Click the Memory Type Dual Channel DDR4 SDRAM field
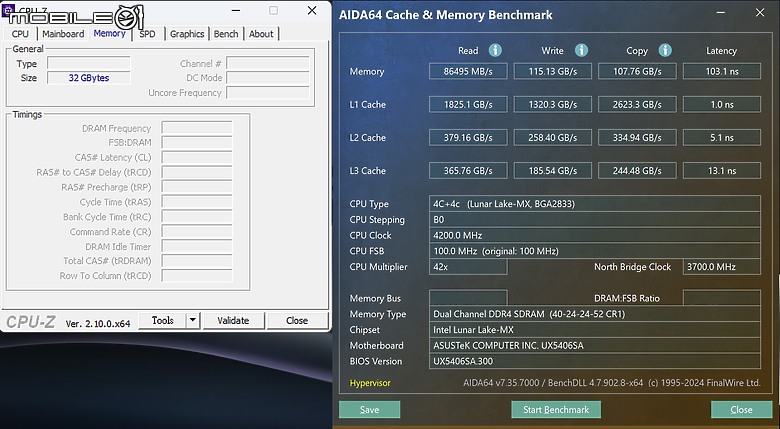 click(x=595, y=314)
